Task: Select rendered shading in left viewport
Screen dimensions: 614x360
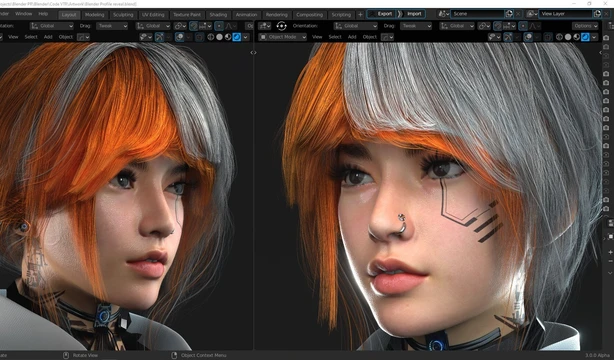Action: (x=237, y=37)
